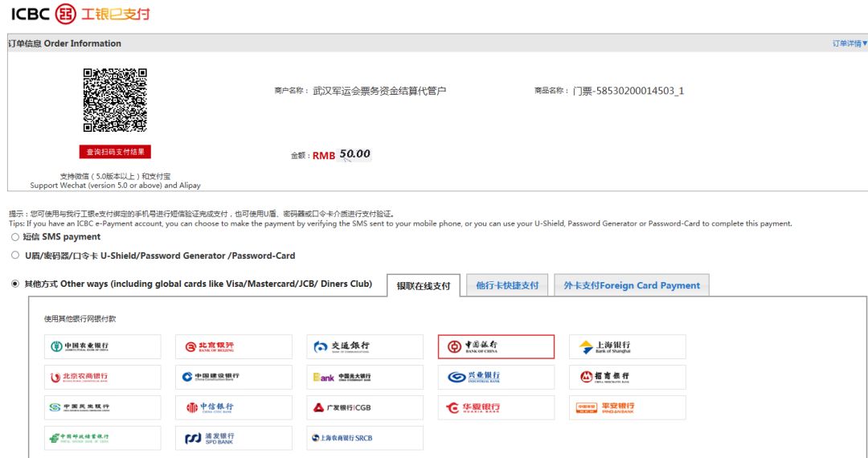Image resolution: width=868 pixels, height=458 pixels.
Task: Select Beijing Rural Commercial Bank tile
Action: click(x=102, y=377)
